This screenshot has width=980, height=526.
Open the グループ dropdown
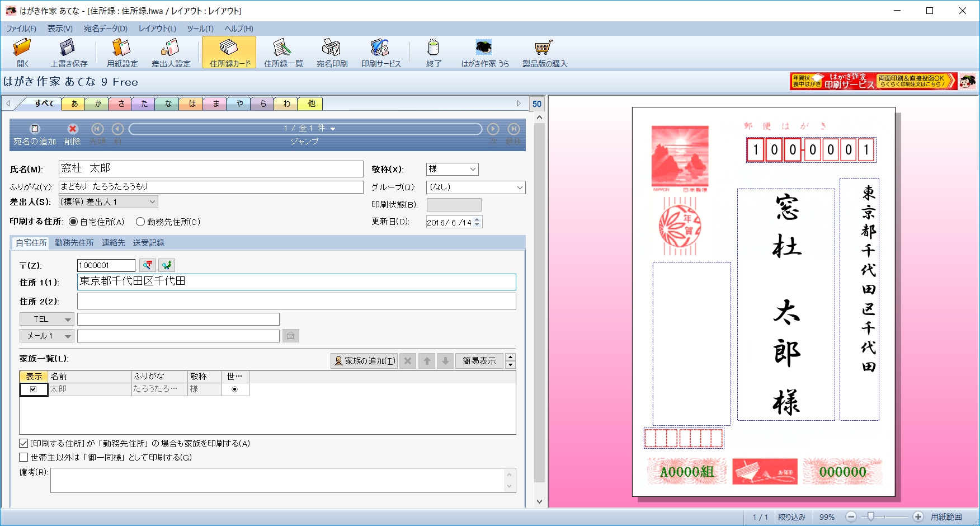click(520, 187)
